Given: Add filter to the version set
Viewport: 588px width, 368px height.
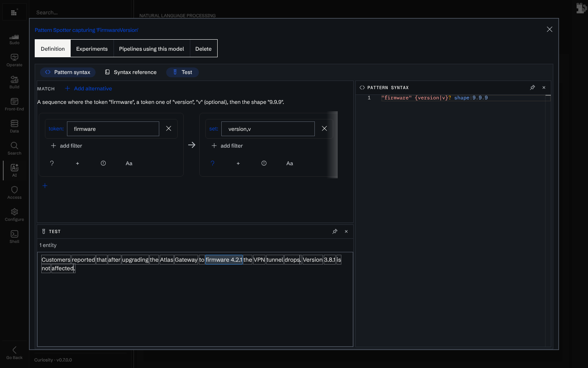Looking at the screenshot, I should [x=227, y=146].
